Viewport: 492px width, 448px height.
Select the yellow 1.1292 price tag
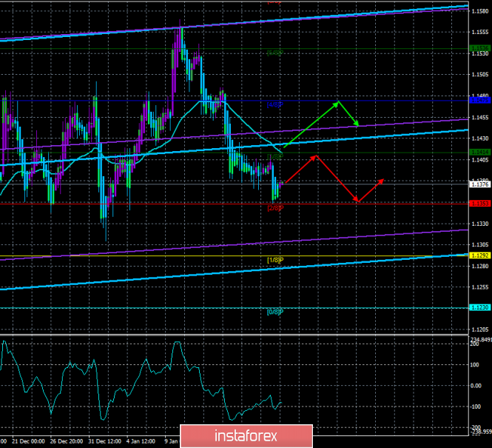(x=479, y=255)
